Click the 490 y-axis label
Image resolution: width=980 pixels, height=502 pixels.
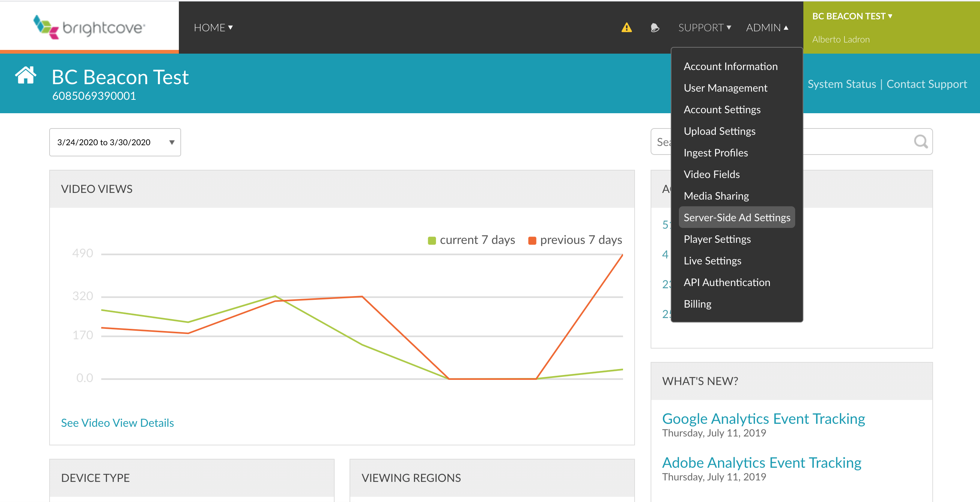[83, 254]
